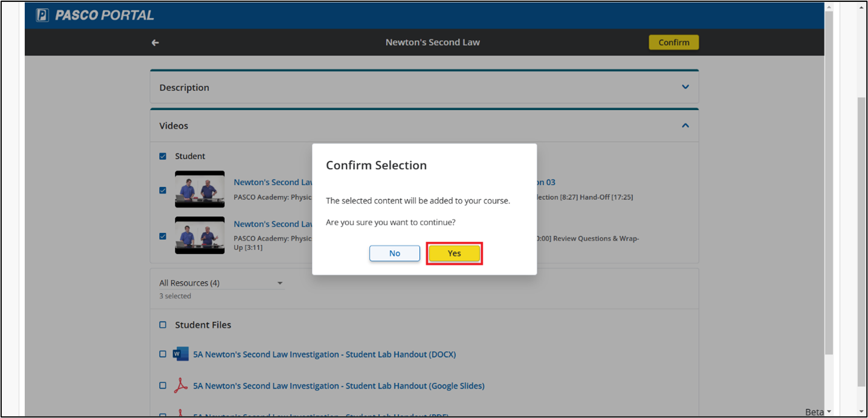The height and width of the screenshot is (418, 868).
Task: Uncheck the video with Hand-Off [17:25] description
Action: [x=163, y=190]
